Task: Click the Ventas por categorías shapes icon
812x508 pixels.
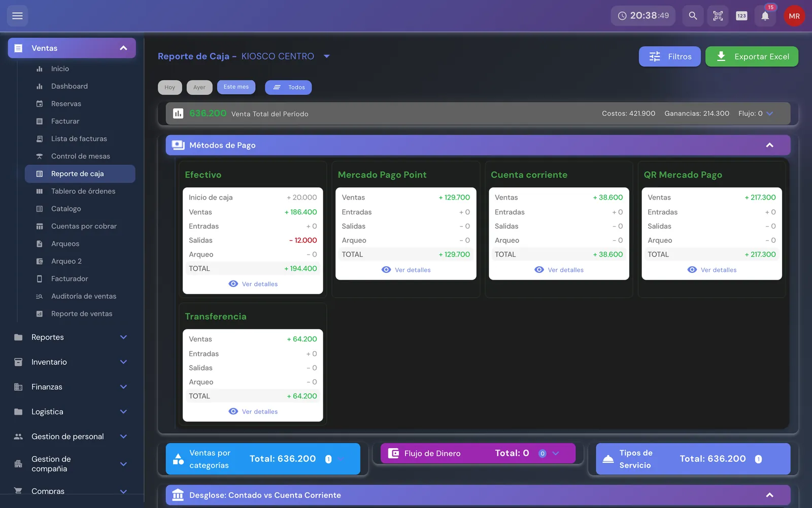Action: point(178,459)
